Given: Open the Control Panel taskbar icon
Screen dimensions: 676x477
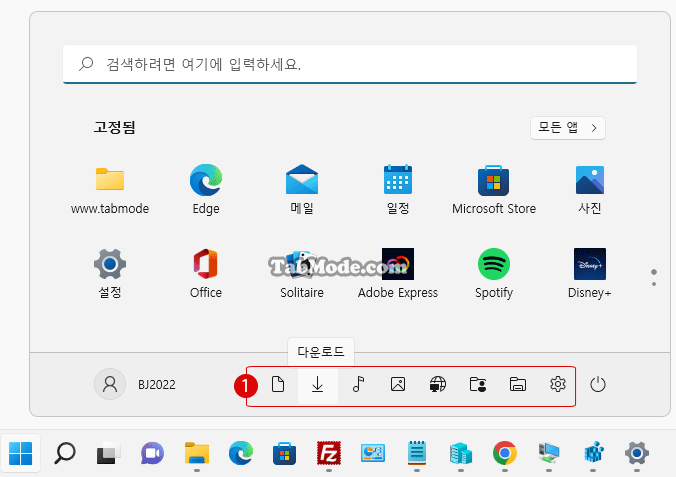Looking at the screenshot, I should (372, 453).
